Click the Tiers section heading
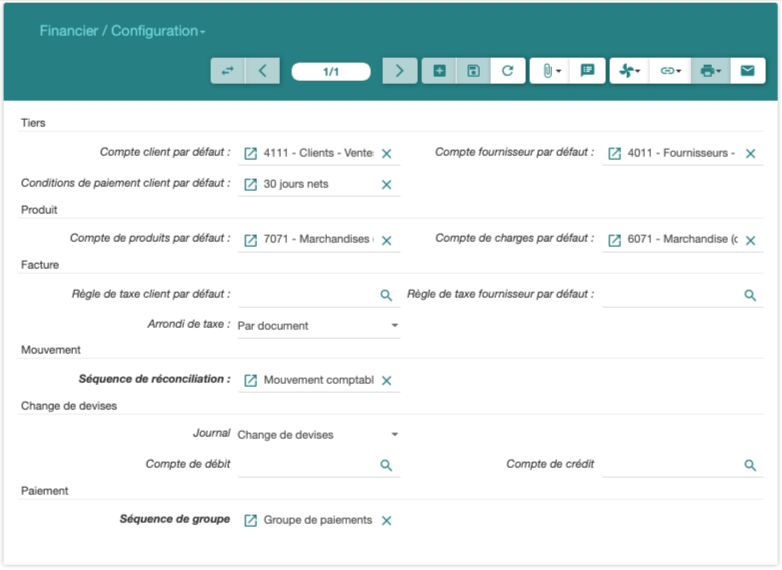 (33, 123)
